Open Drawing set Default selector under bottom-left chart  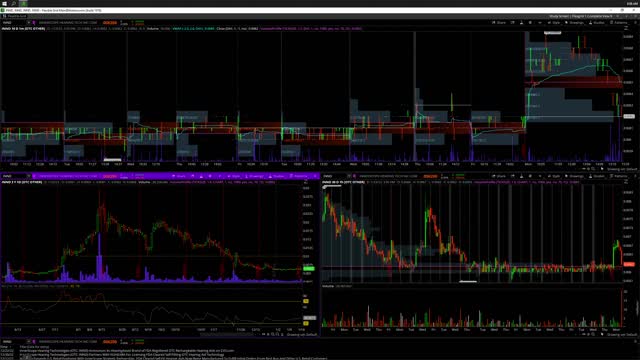302,334
